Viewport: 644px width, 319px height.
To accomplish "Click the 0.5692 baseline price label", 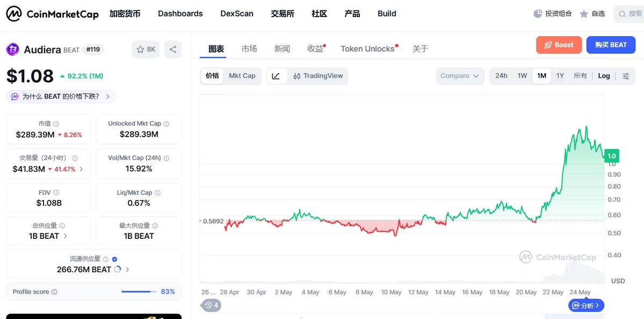I will coord(214,221).
